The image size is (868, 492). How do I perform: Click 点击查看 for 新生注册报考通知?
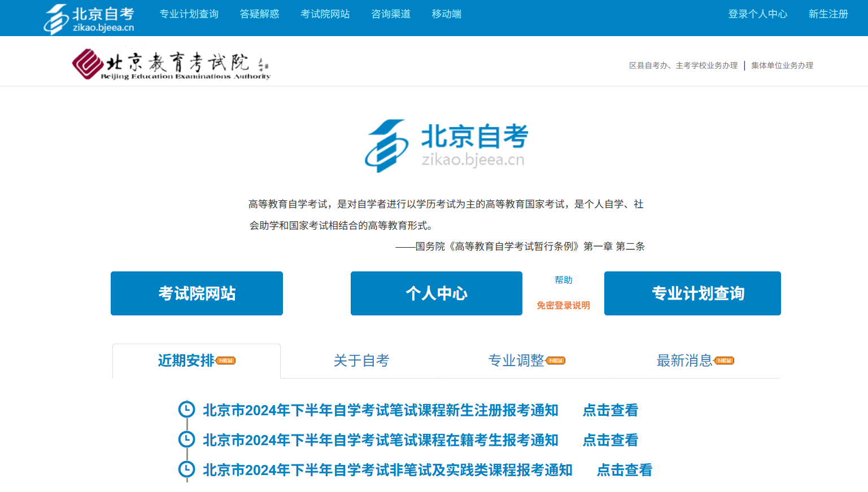point(610,410)
